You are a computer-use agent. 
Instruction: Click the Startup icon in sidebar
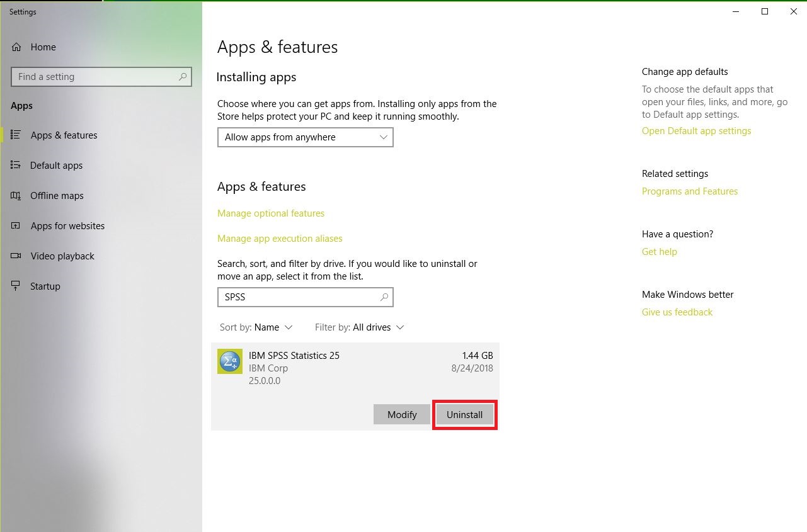(x=16, y=286)
